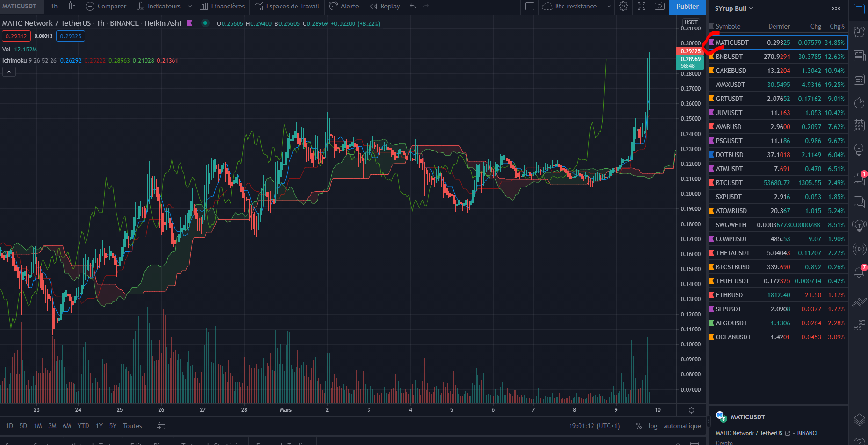The width and height of the screenshot is (868, 445).
Task: Set range to 5Y
Action: [x=113, y=426]
